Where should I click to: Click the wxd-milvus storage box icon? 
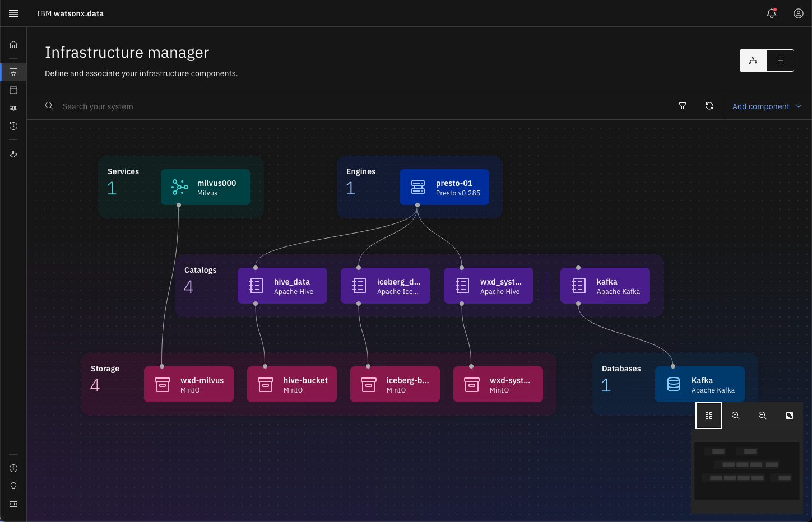point(163,384)
